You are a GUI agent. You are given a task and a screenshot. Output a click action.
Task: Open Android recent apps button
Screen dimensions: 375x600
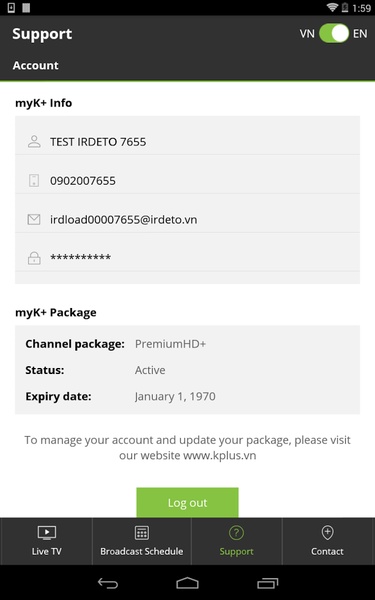pos(267,583)
